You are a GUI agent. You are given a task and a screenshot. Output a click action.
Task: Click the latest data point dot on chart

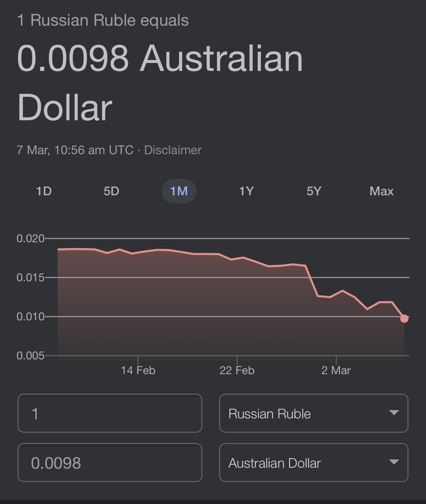pyautogui.click(x=404, y=319)
